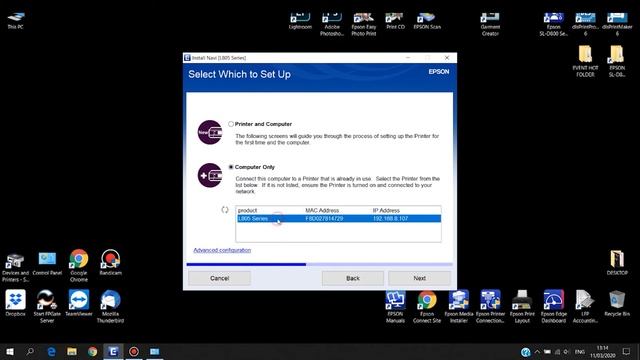Open the Advanced configuration link

pyautogui.click(x=222, y=250)
